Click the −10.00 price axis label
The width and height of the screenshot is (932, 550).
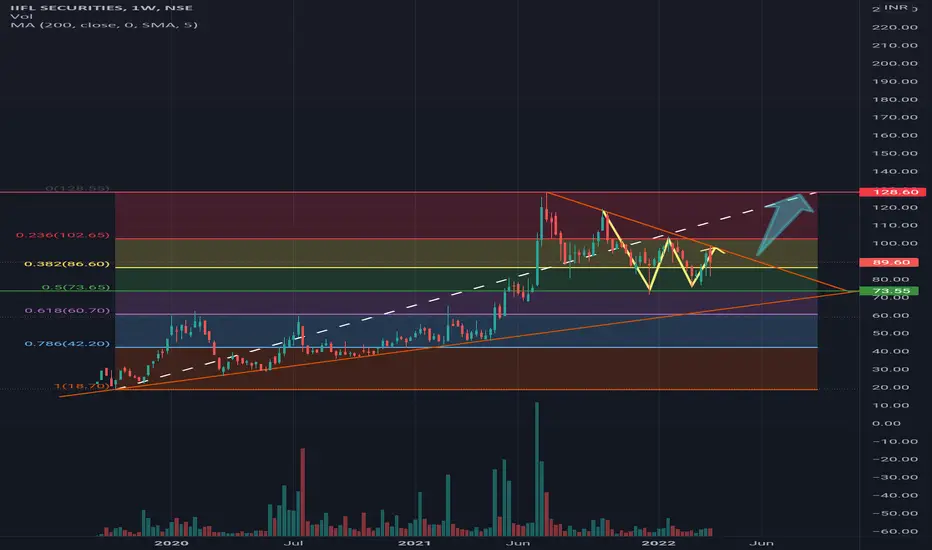point(895,441)
